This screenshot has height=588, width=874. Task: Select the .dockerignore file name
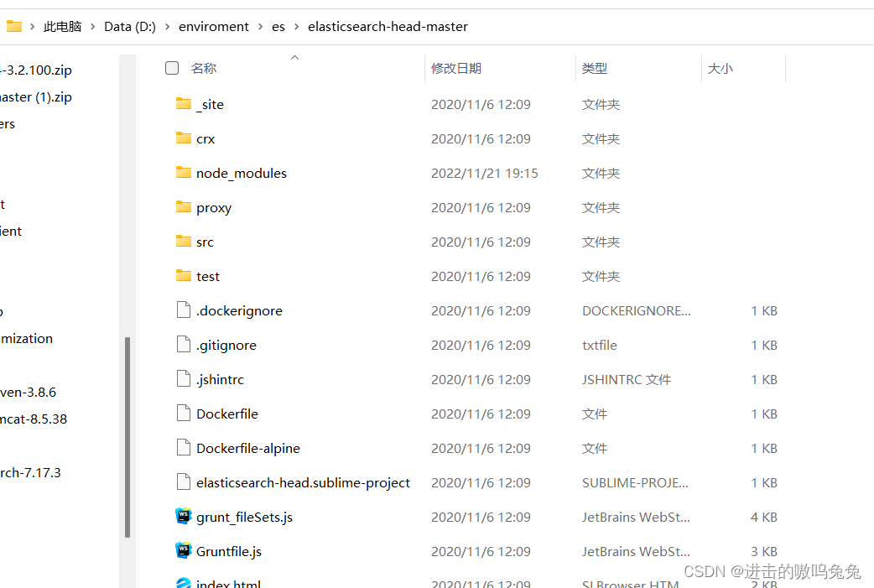(239, 311)
